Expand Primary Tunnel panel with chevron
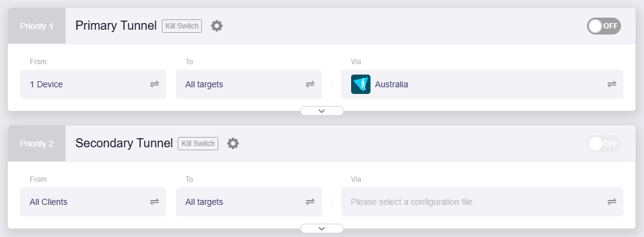The height and width of the screenshot is (237, 644). [x=322, y=111]
